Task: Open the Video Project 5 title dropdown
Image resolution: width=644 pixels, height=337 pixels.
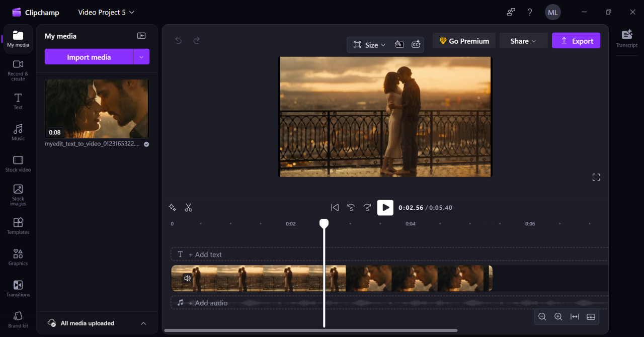Action: point(106,12)
